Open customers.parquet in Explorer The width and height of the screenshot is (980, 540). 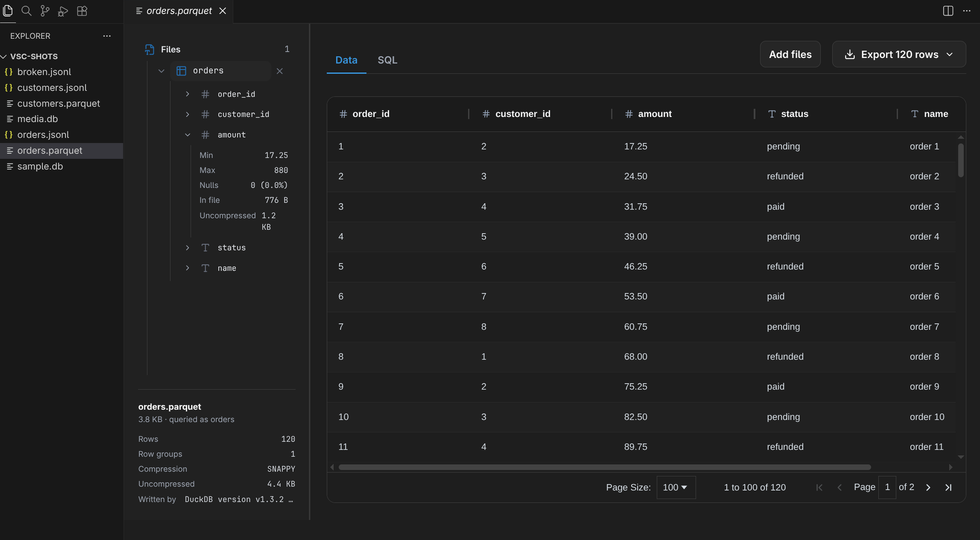coord(61,103)
